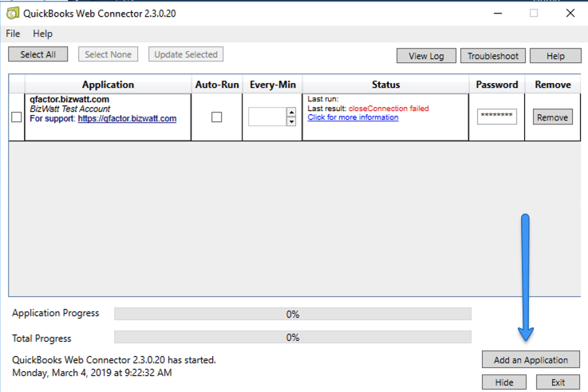Viewport: 588px width, 392px height.
Task: Click the BizWatt Test Account description
Action: [x=69, y=109]
